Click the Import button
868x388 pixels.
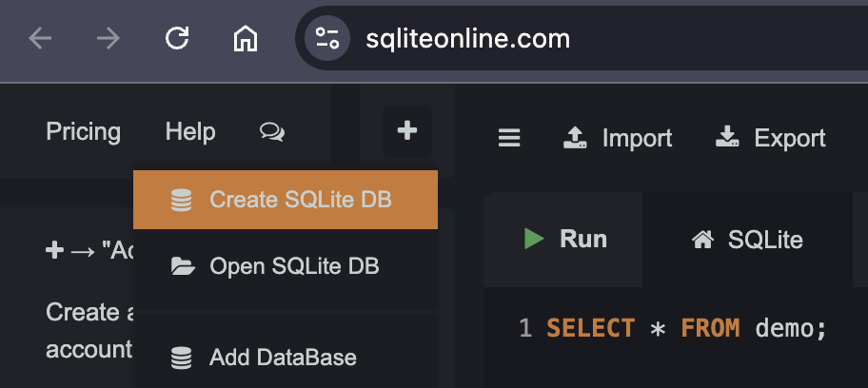(618, 138)
